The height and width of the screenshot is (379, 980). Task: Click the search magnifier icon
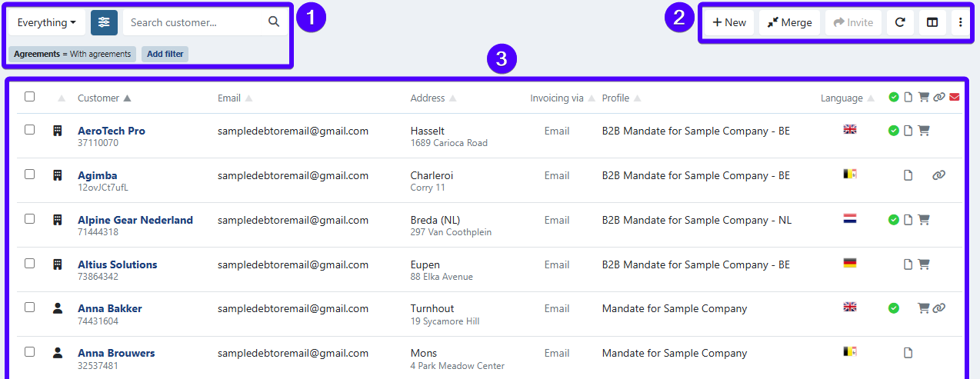click(x=274, y=22)
